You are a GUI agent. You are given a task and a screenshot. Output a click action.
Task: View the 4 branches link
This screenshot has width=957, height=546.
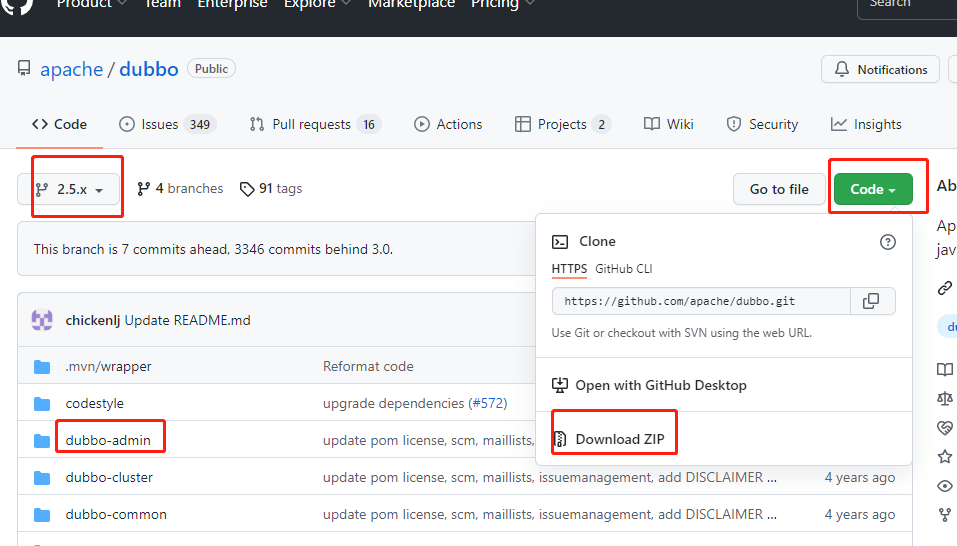[180, 189]
